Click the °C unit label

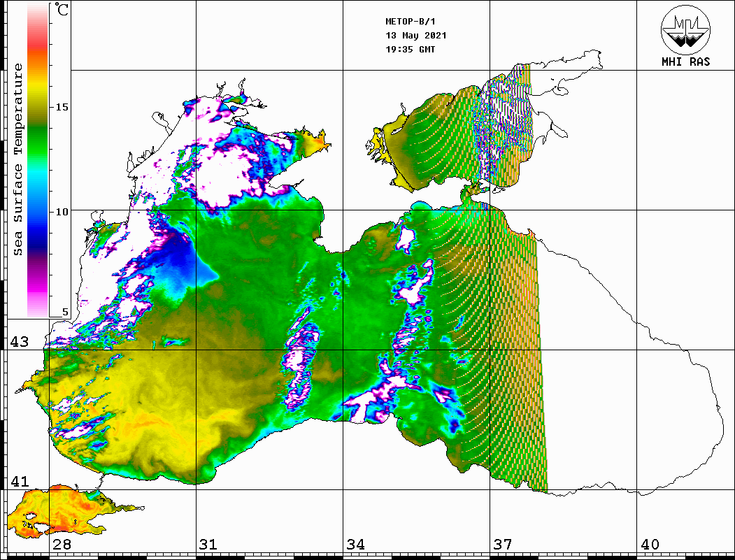[x=61, y=9]
